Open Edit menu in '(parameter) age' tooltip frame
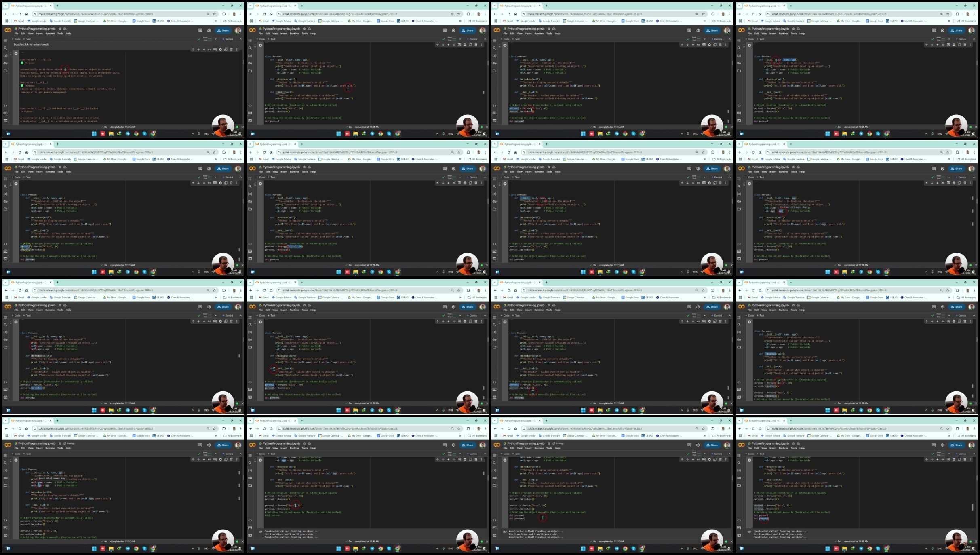 click(x=757, y=172)
